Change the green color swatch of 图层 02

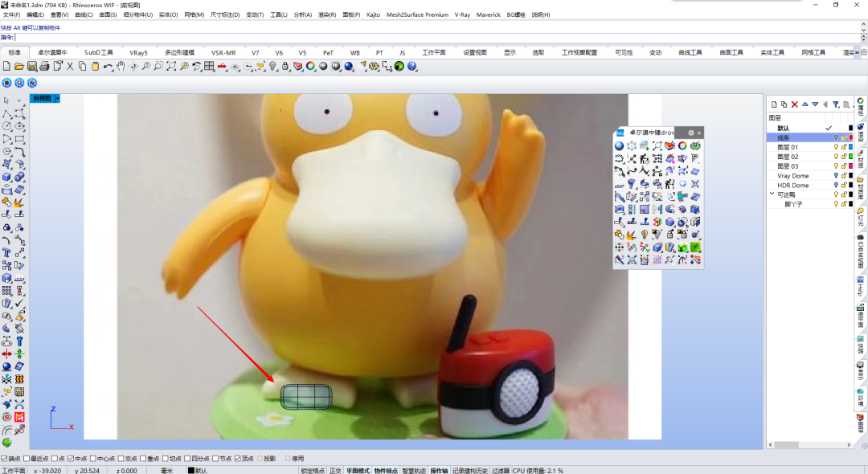point(851,157)
